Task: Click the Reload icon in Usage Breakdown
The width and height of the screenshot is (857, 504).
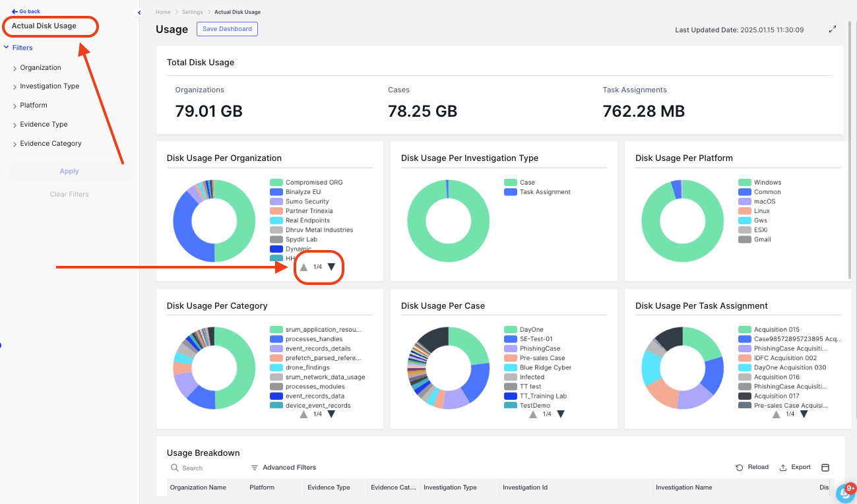Action: 740,468
